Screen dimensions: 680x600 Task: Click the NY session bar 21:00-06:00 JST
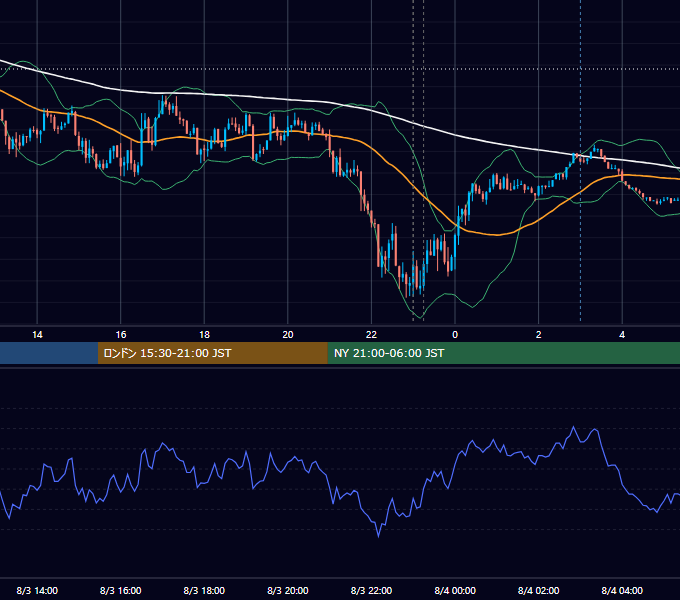pos(503,353)
